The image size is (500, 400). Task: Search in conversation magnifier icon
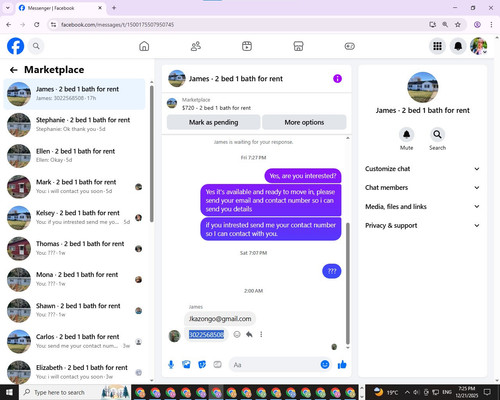pos(437,134)
